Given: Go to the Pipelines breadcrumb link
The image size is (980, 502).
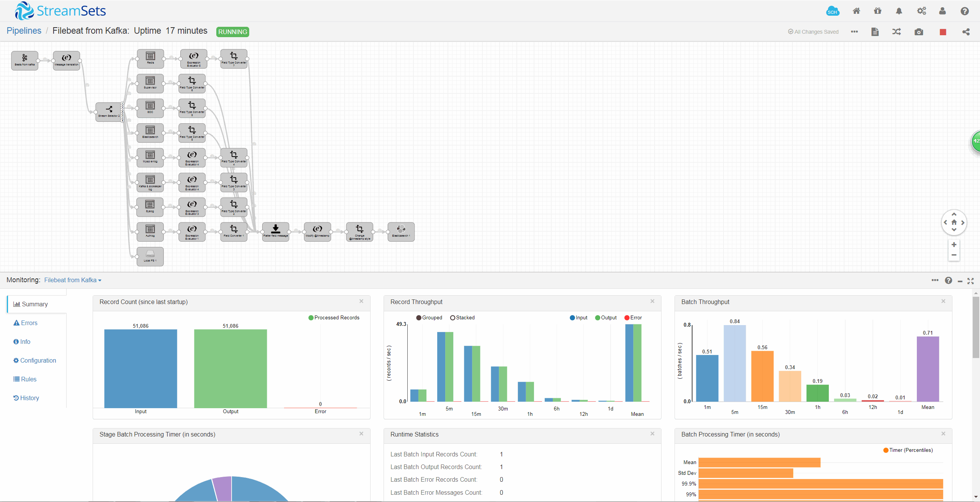Looking at the screenshot, I should tap(24, 31).
